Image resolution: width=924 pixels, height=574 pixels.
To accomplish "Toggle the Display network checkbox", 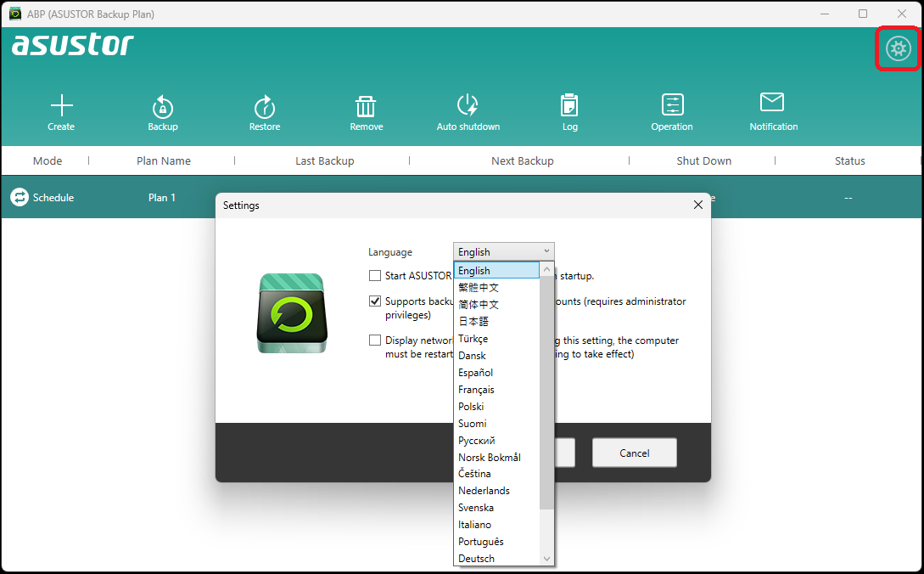I will click(375, 340).
